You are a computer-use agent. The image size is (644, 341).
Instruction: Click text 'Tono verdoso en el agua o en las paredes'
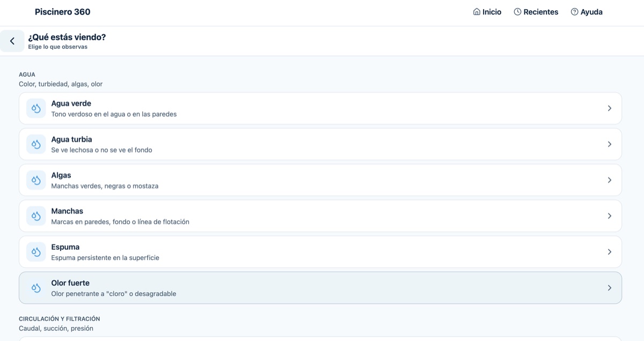click(x=114, y=114)
